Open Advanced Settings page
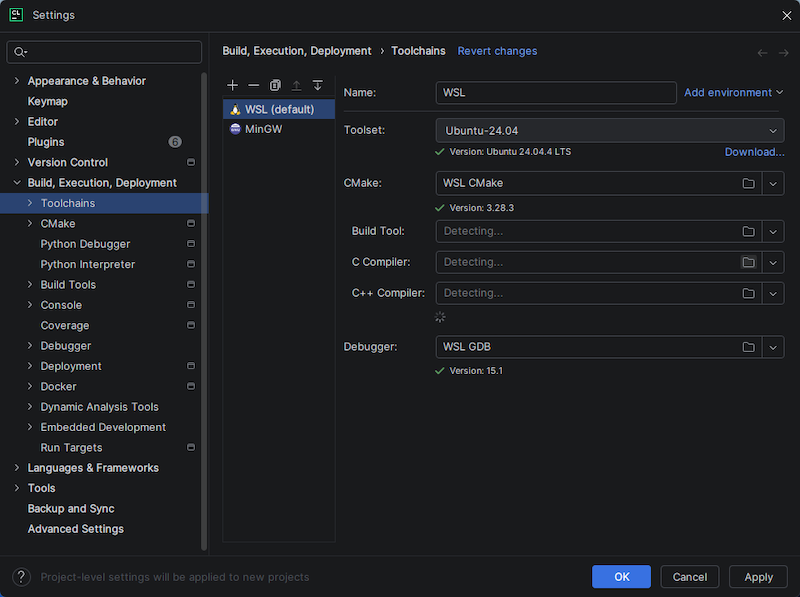The height and width of the screenshot is (597, 800). coord(76,529)
